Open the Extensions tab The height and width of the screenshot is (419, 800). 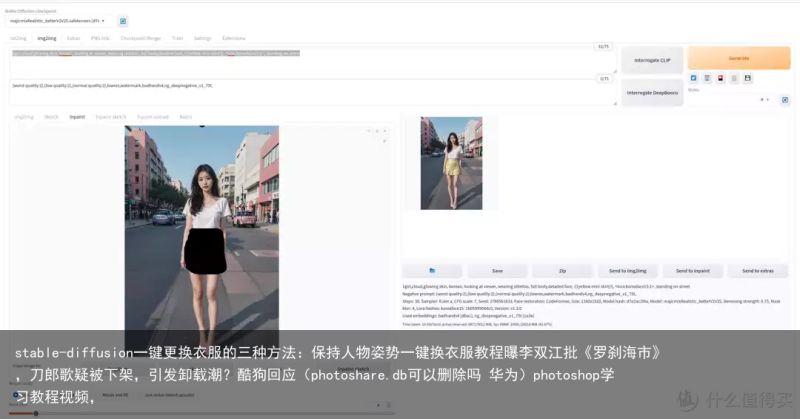coord(234,38)
